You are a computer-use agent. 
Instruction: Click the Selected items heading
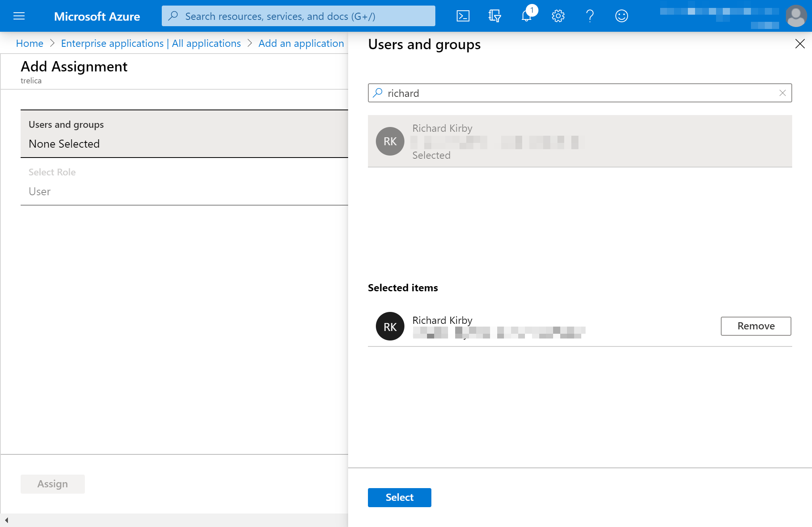[403, 288]
